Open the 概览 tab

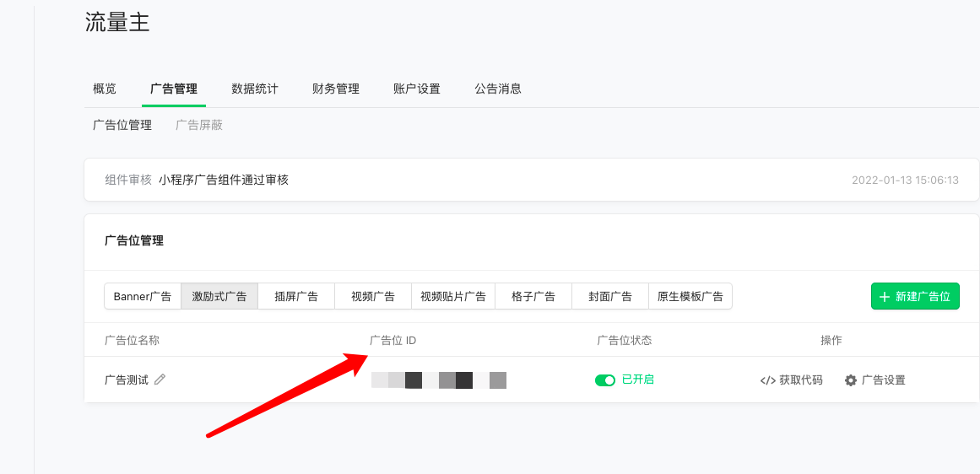[x=105, y=89]
